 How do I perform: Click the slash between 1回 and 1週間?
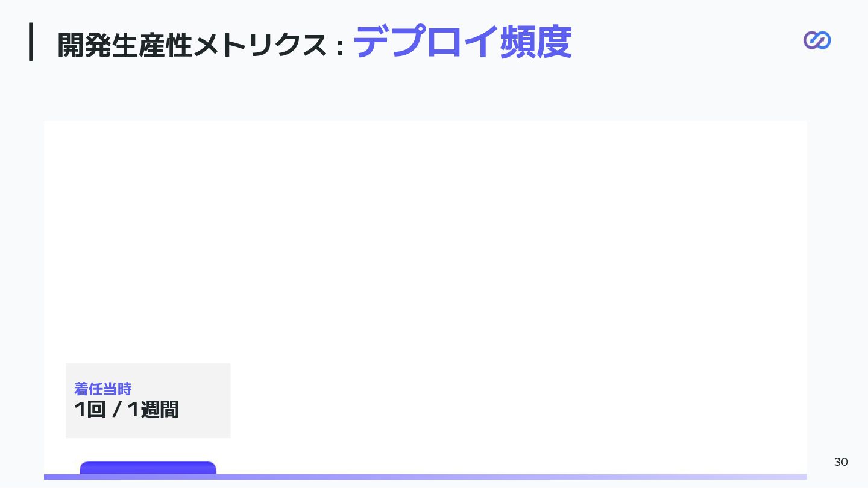coord(116,410)
